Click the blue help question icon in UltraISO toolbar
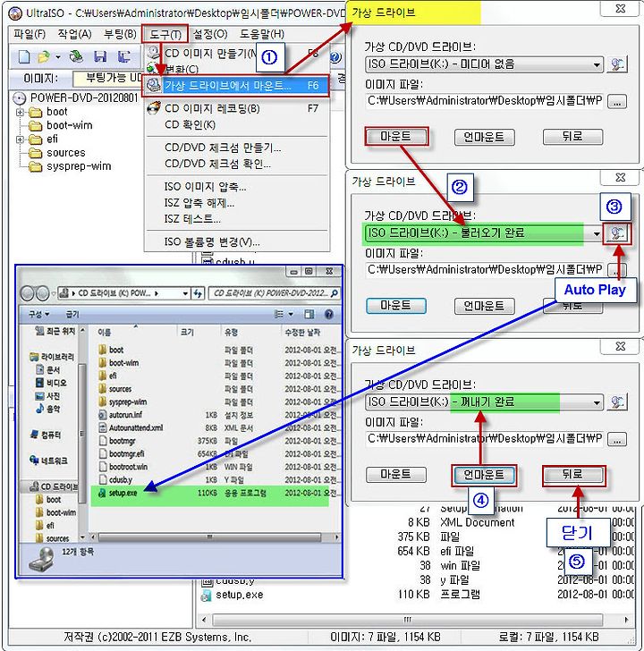Image resolution: width=644 pixels, height=651 pixels. pos(336,57)
